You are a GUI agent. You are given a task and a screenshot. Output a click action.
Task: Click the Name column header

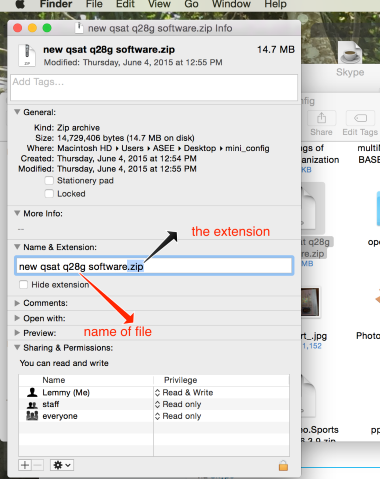coord(53,380)
